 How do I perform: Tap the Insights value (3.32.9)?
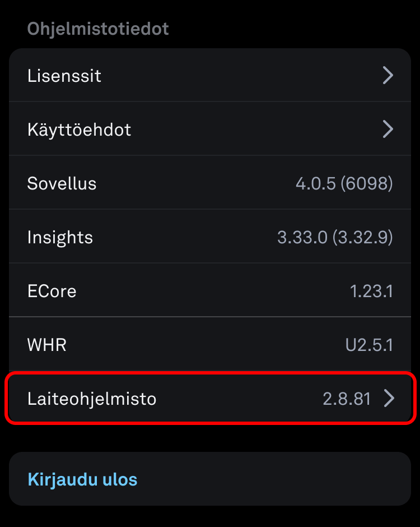362,238
